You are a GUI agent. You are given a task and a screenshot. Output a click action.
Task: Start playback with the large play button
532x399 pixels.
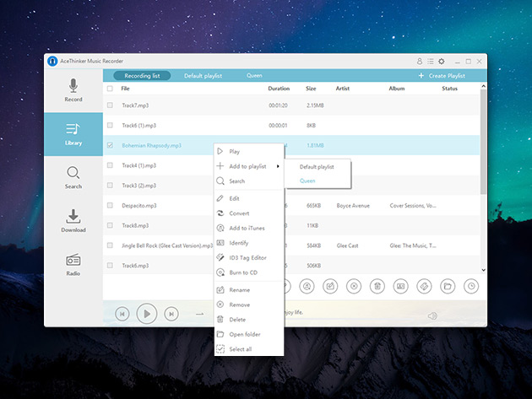(x=147, y=314)
